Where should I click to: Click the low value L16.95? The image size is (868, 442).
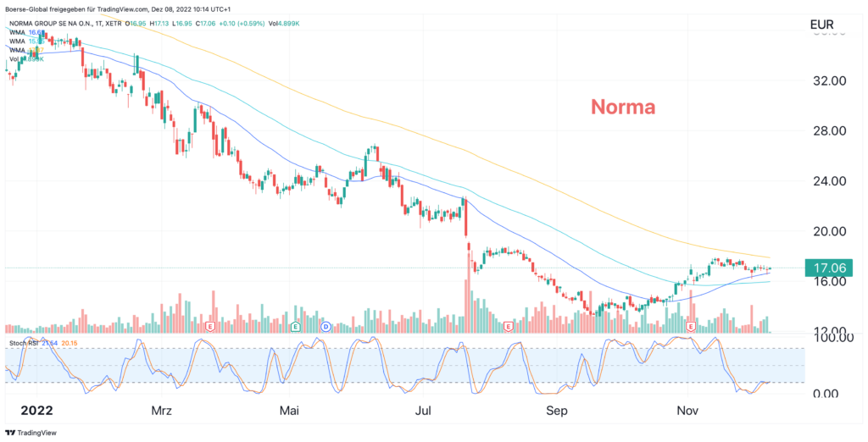182,24
